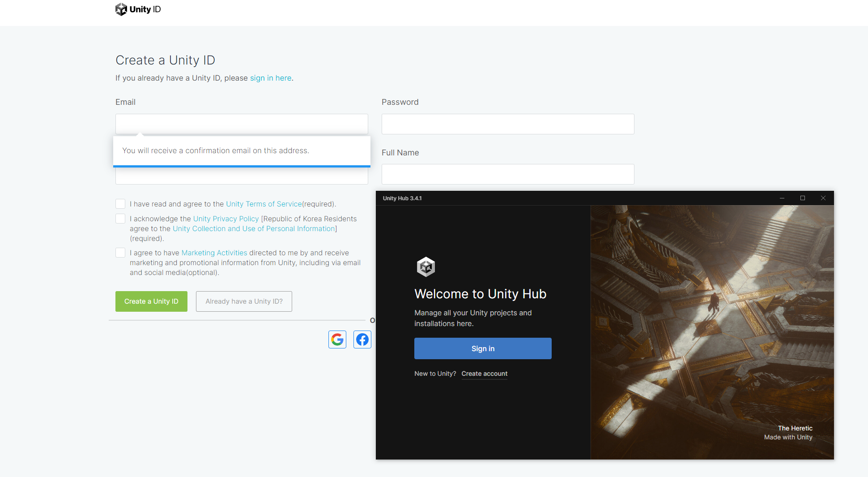Sign up with Google icon

tap(337, 339)
